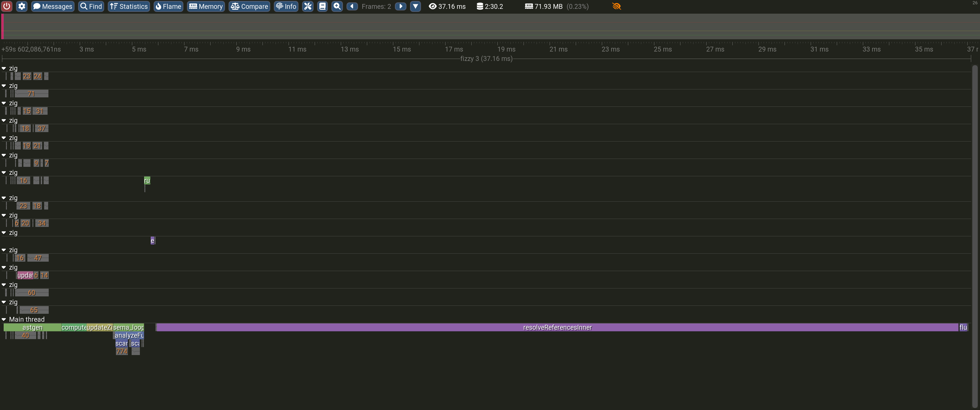
Task: Select collapsed zones block labeled 71
Action: tap(32, 94)
